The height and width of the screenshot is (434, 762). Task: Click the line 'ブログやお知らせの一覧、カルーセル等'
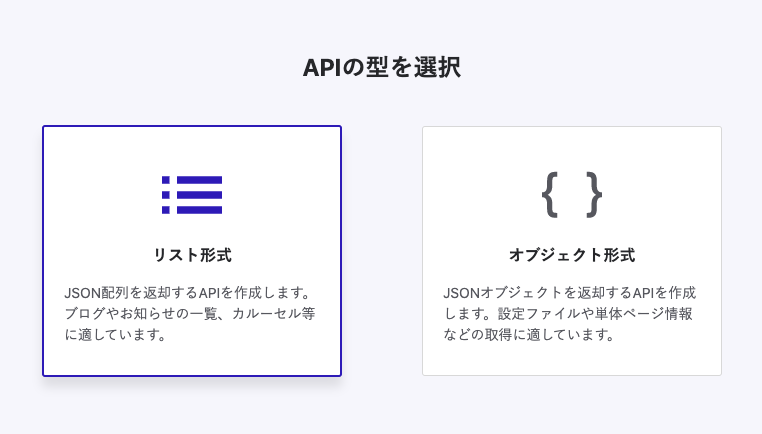coord(190,314)
